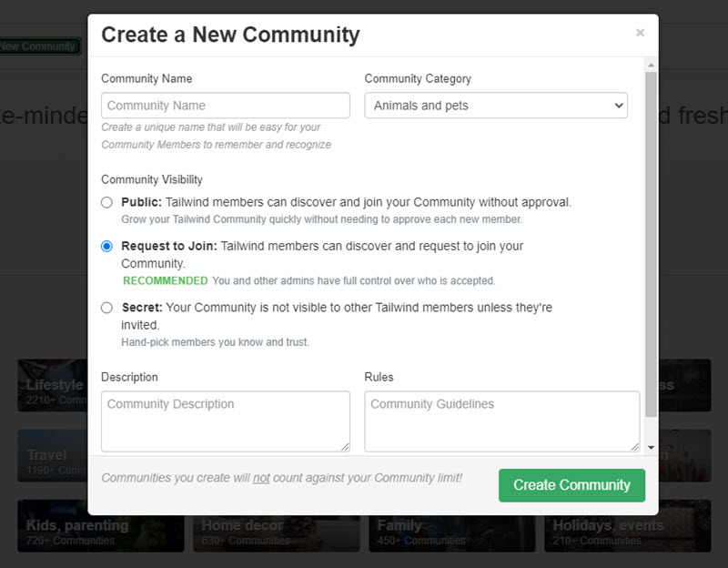The width and height of the screenshot is (728, 568).
Task: Open the Community Category dropdown
Action: point(496,106)
